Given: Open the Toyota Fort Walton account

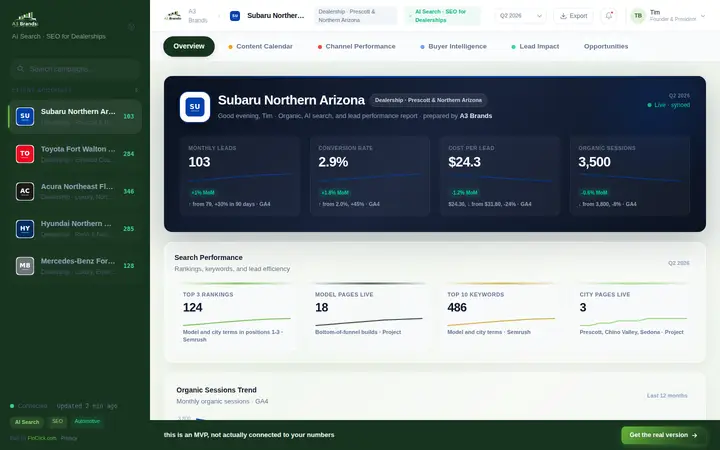Looking at the screenshot, I should [x=75, y=154].
